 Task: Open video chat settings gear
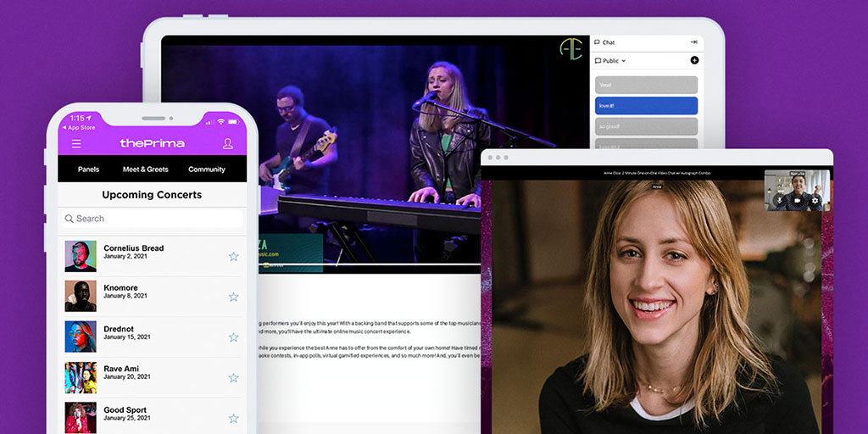[x=815, y=200]
